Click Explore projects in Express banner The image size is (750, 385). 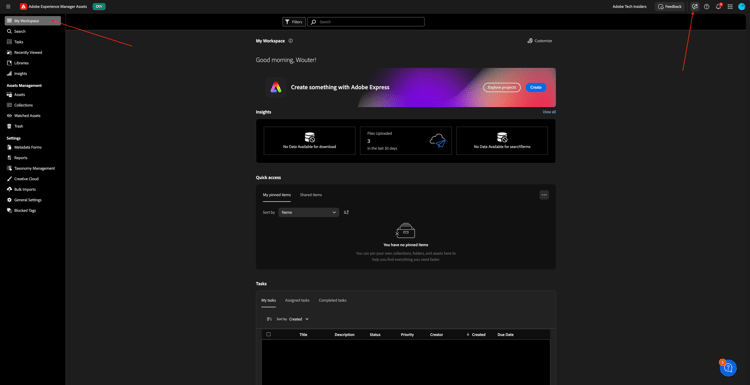(x=502, y=88)
